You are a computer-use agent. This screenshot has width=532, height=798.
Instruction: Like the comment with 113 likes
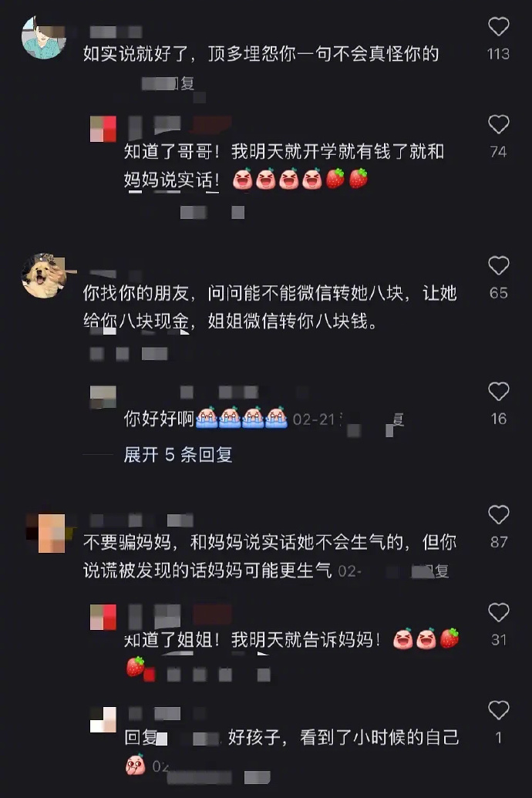(x=498, y=27)
